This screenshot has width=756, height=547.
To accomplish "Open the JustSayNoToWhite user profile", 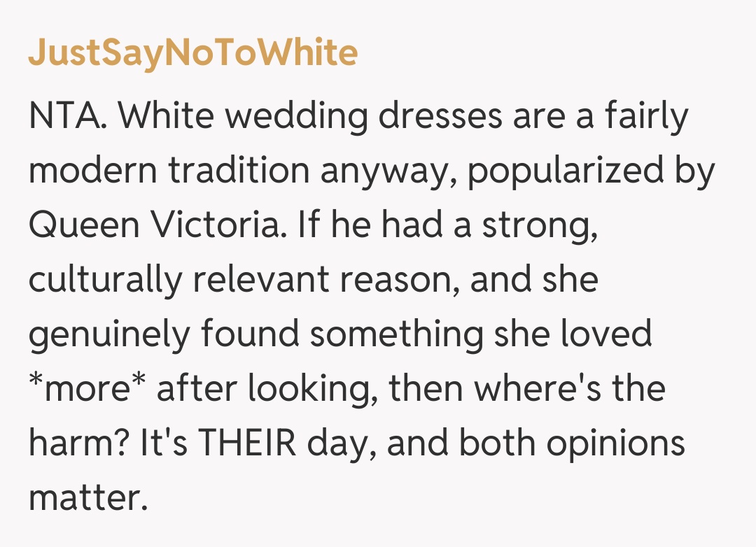I will (x=192, y=53).
